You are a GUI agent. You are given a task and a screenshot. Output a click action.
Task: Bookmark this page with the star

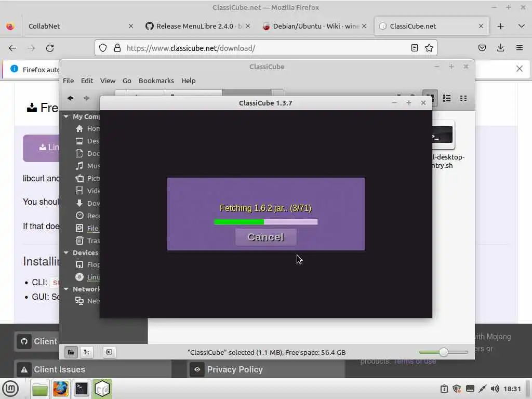[429, 48]
